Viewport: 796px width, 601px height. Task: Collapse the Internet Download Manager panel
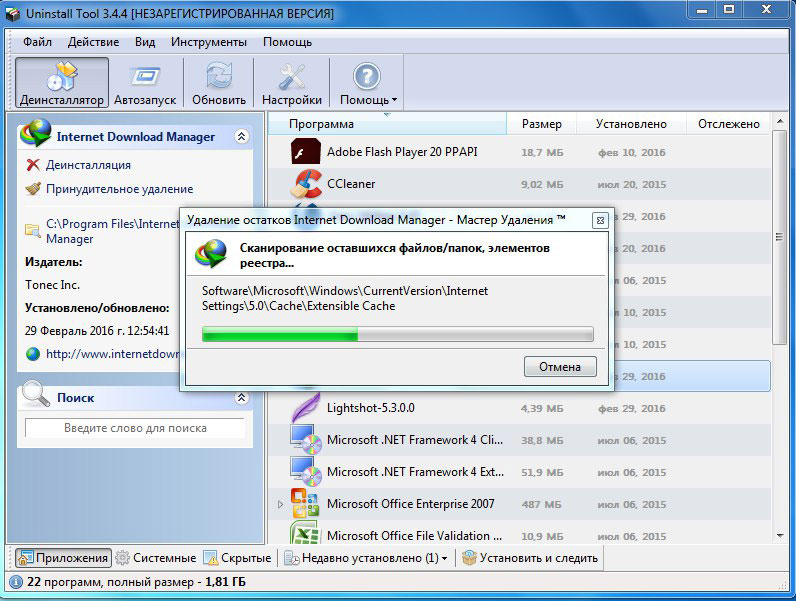pos(240,137)
